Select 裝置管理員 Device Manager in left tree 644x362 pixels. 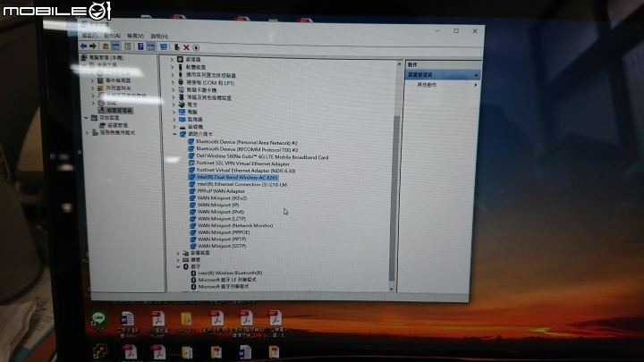119,111
